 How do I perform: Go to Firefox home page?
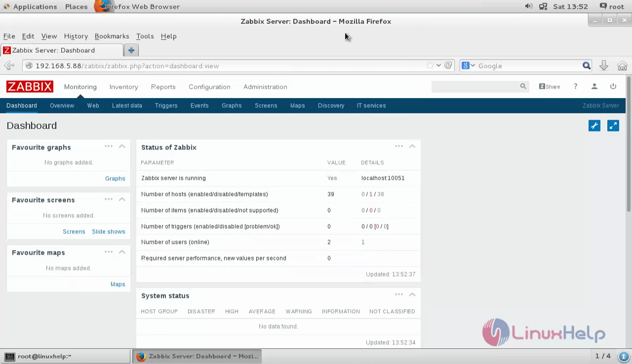(x=622, y=66)
